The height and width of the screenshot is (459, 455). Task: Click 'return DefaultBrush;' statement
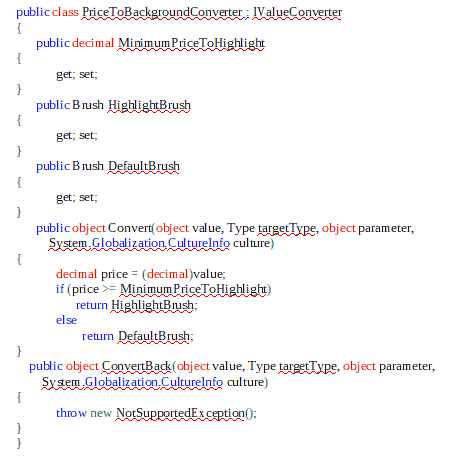138,336
